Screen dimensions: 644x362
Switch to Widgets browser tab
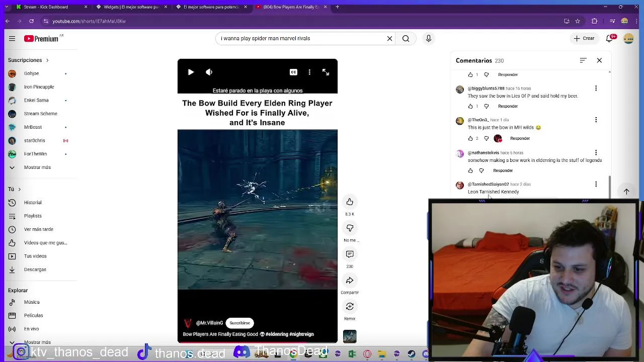pos(131,7)
